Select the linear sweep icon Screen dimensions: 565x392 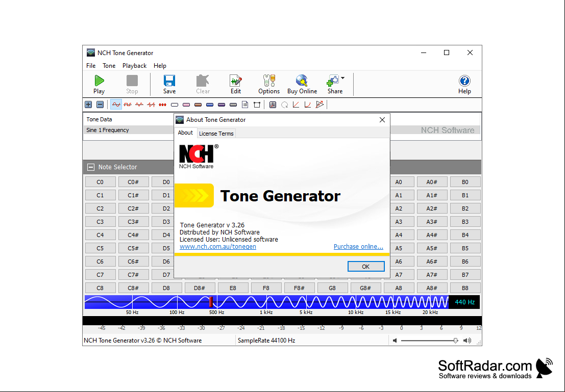click(x=296, y=104)
